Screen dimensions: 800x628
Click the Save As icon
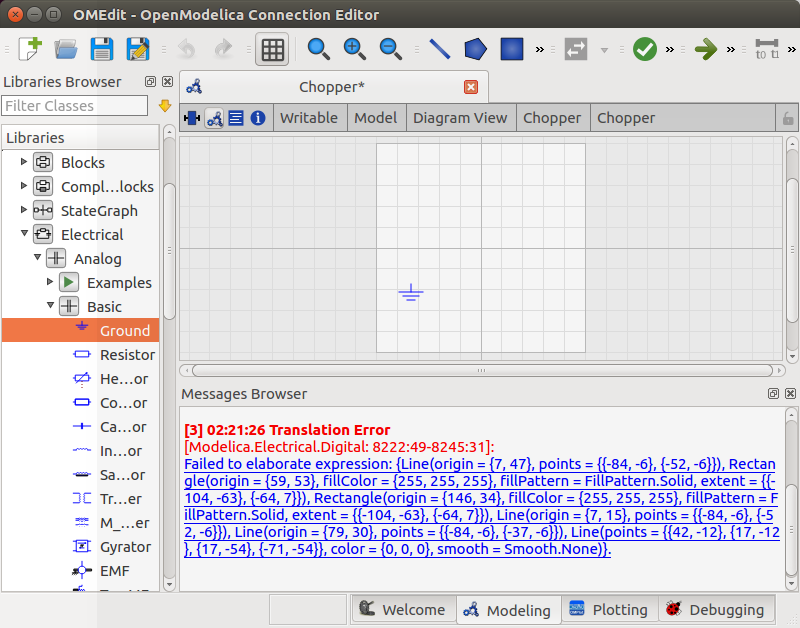pyautogui.click(x=137, y=49)
